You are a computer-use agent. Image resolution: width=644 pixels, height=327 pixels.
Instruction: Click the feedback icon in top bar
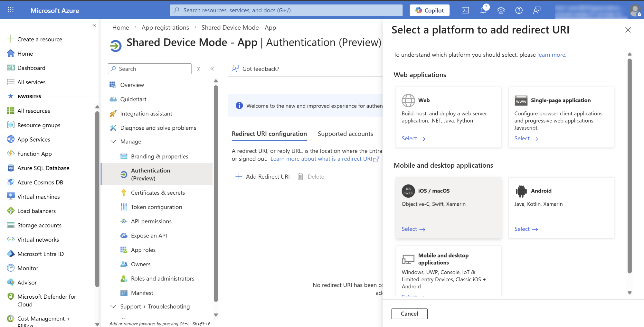[x=537, y=10]
